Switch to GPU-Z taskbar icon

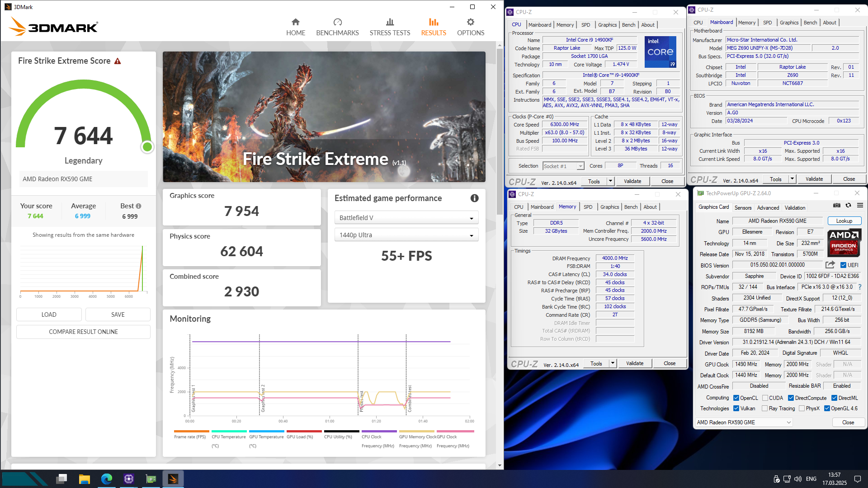[151, 479]
